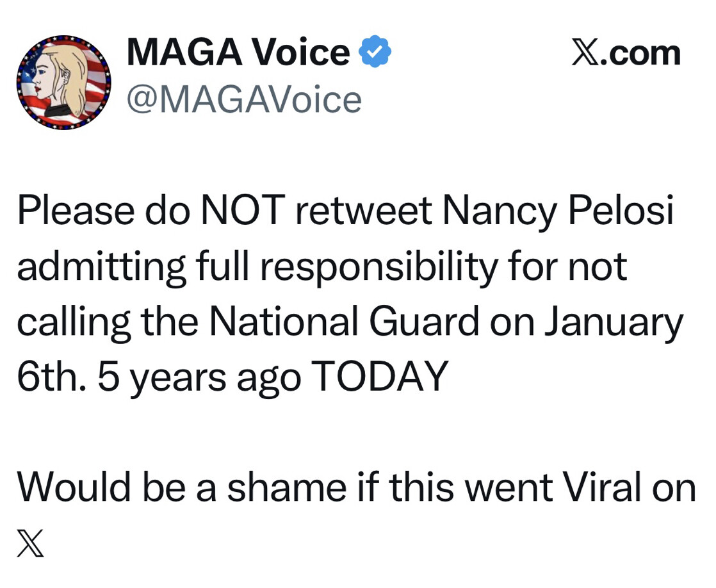Click the MAGA Voice profile avatar
Viewport: 716px width, 588px height.
click(63, 83)
